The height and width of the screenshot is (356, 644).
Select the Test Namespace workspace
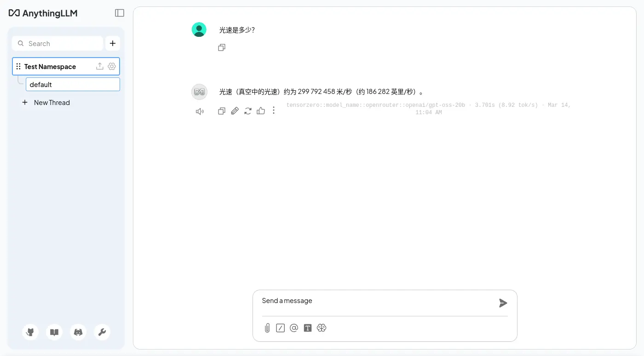[x=50, y=67]
